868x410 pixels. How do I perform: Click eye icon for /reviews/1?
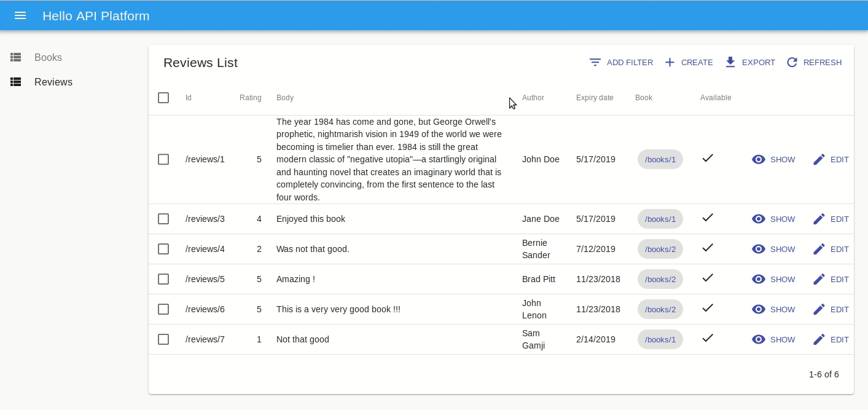[x=759, y=159]
